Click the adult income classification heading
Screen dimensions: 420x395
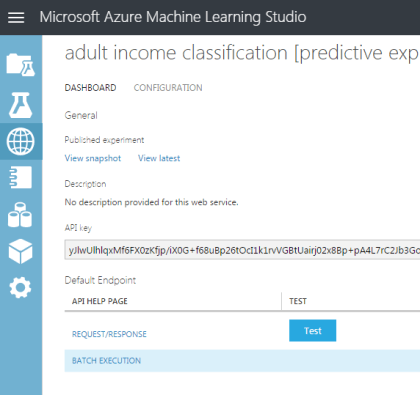242,53
